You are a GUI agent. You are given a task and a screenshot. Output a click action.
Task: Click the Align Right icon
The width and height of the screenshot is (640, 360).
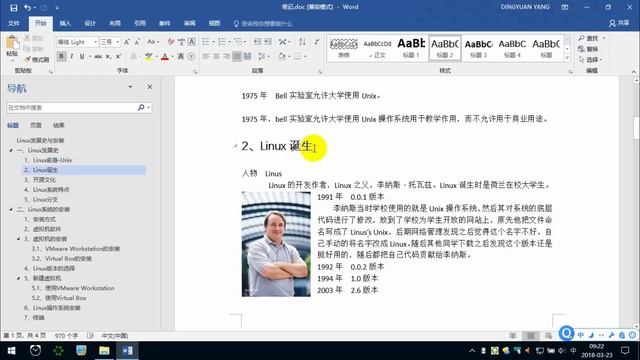click(x=226, y=56)
